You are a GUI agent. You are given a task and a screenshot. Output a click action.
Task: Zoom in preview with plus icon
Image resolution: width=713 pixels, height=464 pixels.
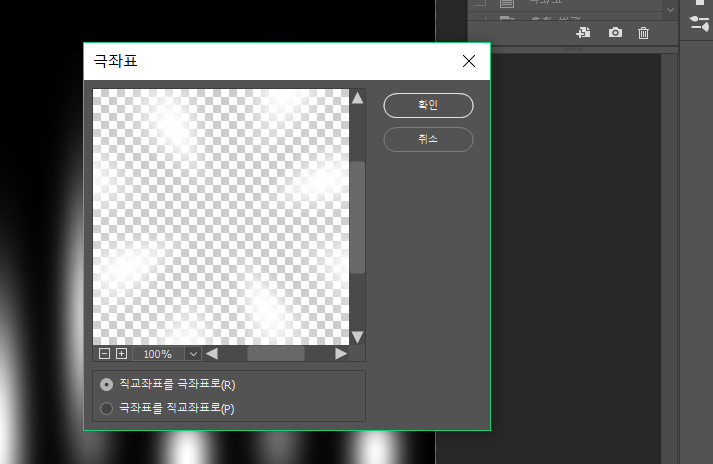(x=121, y=353)
